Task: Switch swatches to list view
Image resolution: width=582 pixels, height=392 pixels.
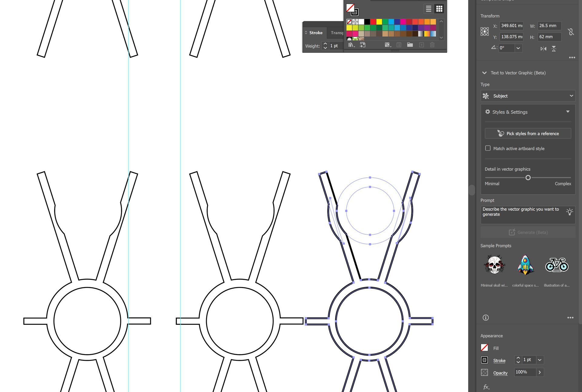Action: pos(428,9)
